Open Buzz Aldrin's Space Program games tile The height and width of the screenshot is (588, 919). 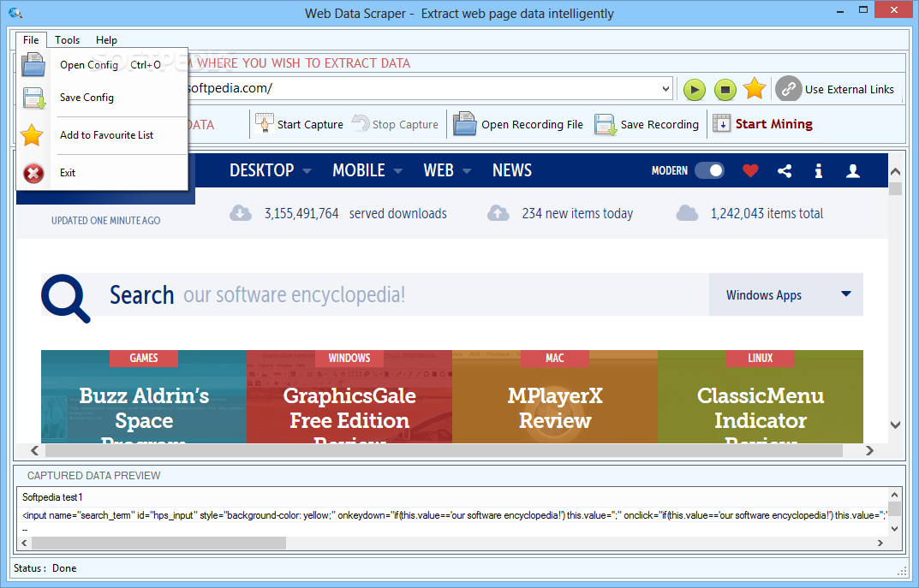pyautogui.click(x=144, y=397)
